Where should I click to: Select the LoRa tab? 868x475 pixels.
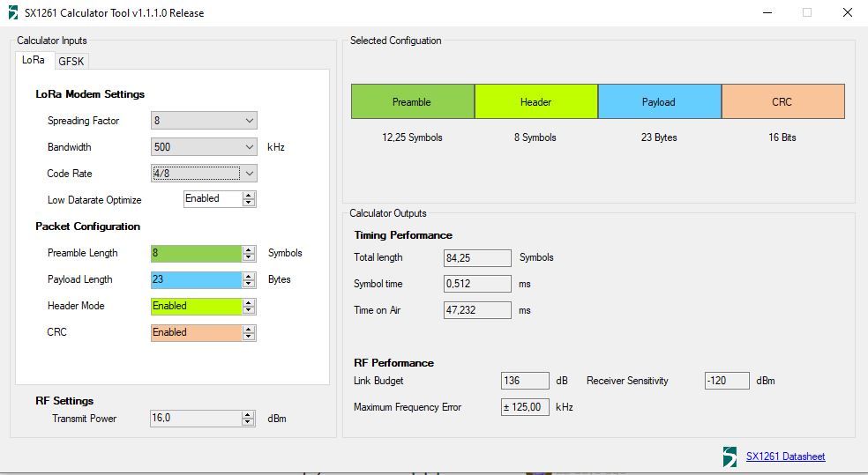(34, 60)
